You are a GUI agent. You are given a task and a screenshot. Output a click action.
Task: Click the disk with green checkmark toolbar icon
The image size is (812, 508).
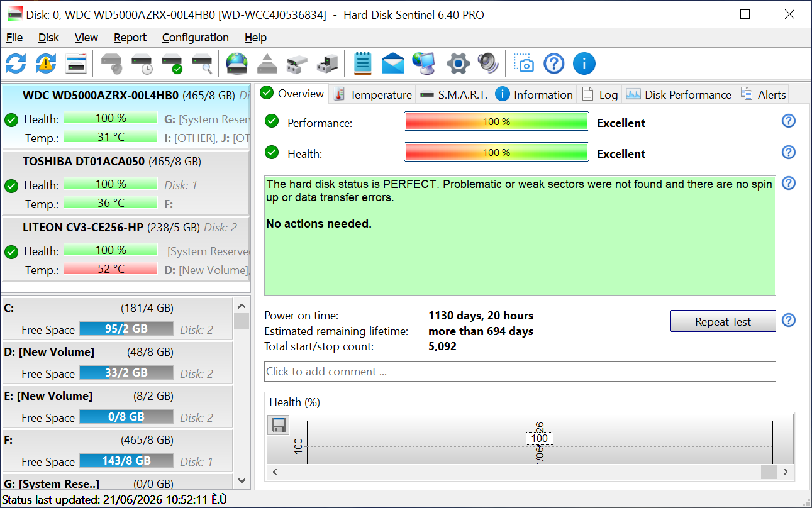pos(172,63)
